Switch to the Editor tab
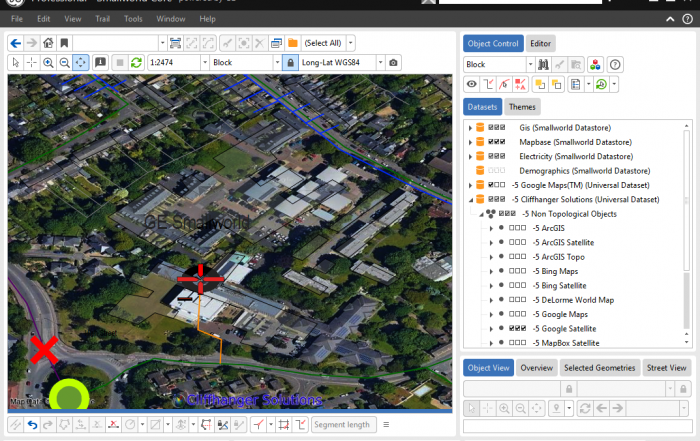Image resolution: width=700 pixels, height=441 pixels. click(541, 44)
